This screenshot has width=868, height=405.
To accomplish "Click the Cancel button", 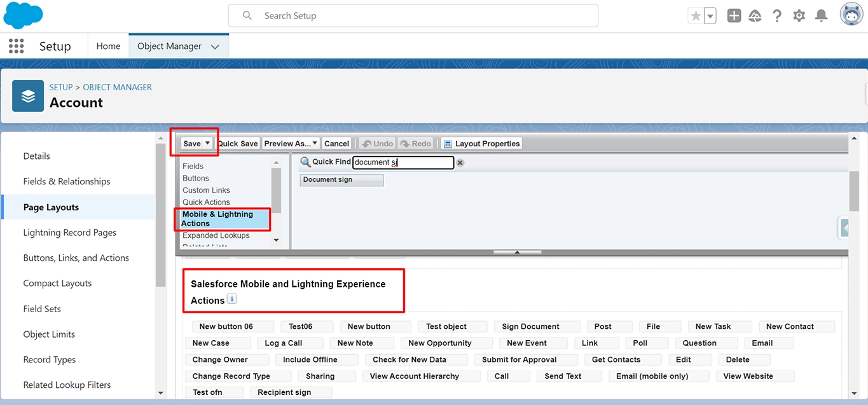I will (336, 144).
